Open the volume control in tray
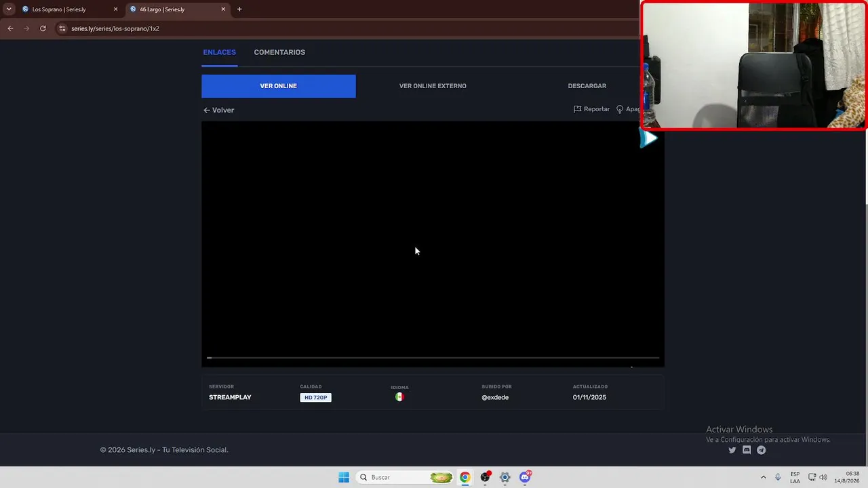This screenshot has height=488, width=868. click(823, 477)
